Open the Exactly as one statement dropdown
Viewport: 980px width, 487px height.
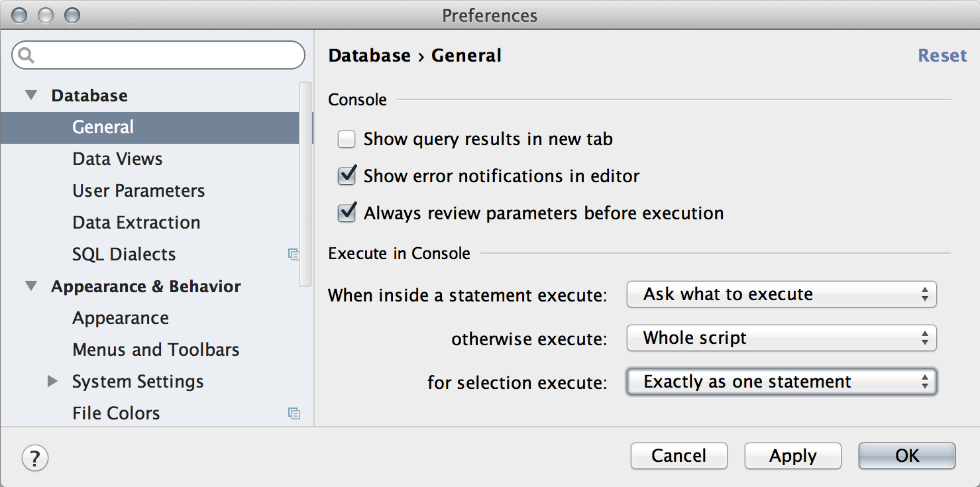(781, 382)
